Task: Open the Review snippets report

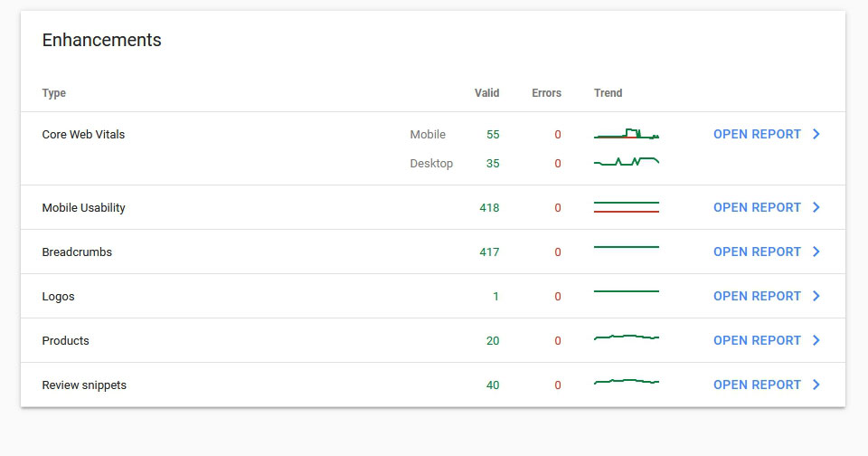Action: (x=757, y=385)
